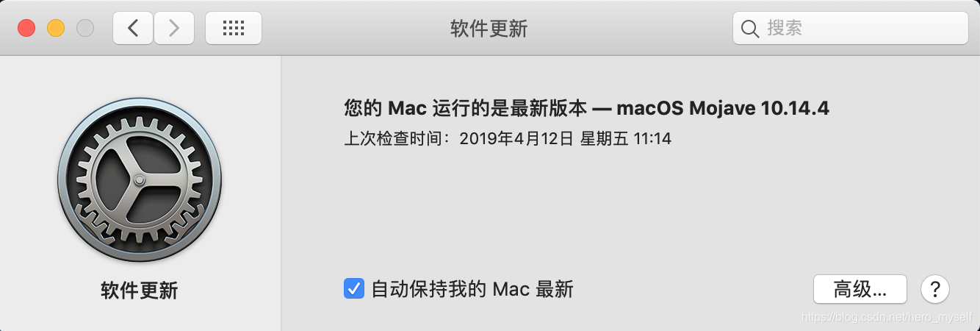
Task: Click the blog.csdn.net watermark link
Action: [887, 316]
